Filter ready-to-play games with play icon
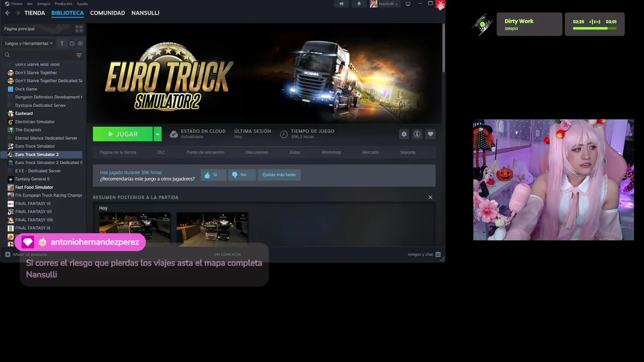The width and height of the screenshot is (644, 362). pyautogui.click(x=80, y=43)
